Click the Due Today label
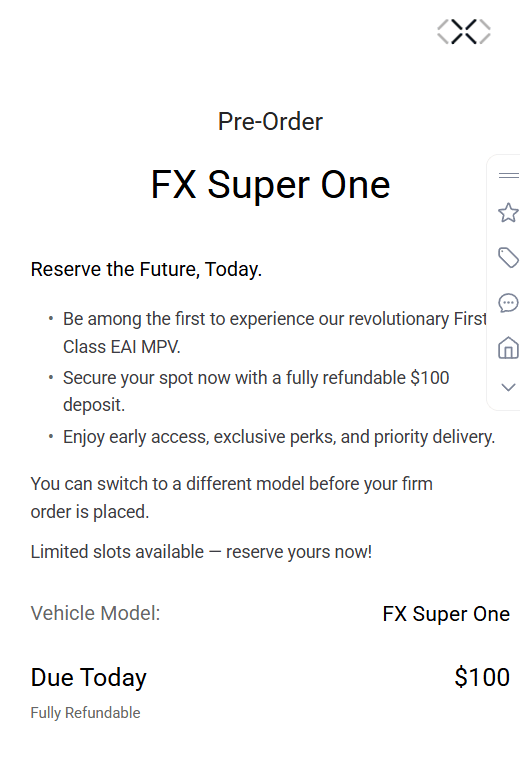The height and width of the screenshot is (783, 520). (88, 678)
